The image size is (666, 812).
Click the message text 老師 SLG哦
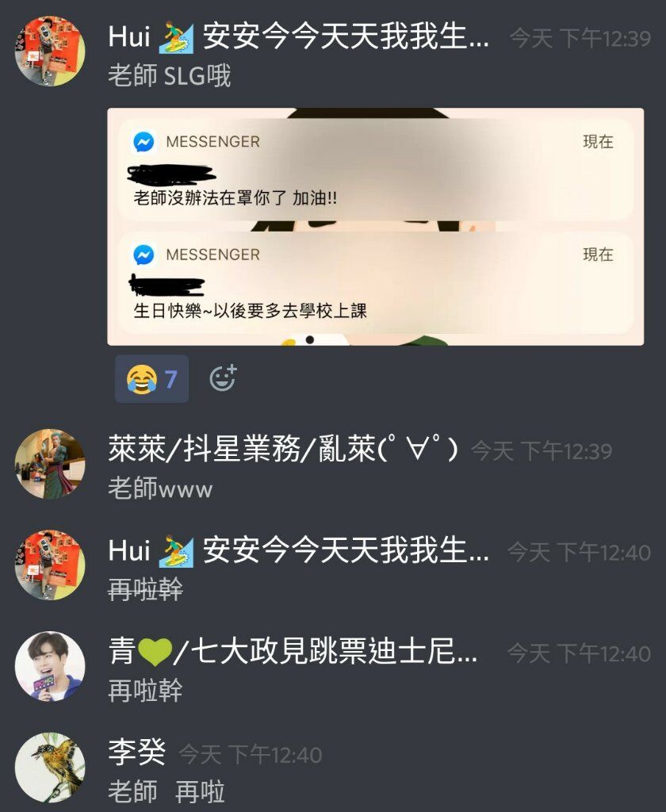tap(170, 75)
